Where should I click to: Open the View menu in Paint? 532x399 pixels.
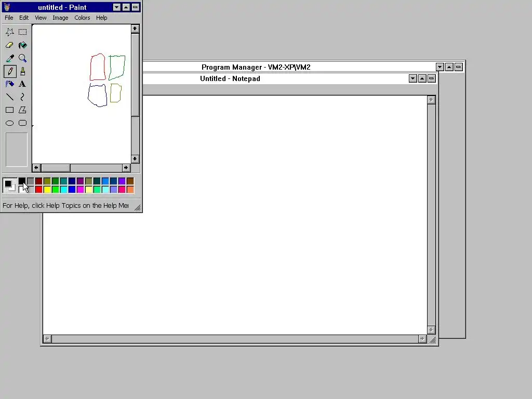[x=41, y=18]
